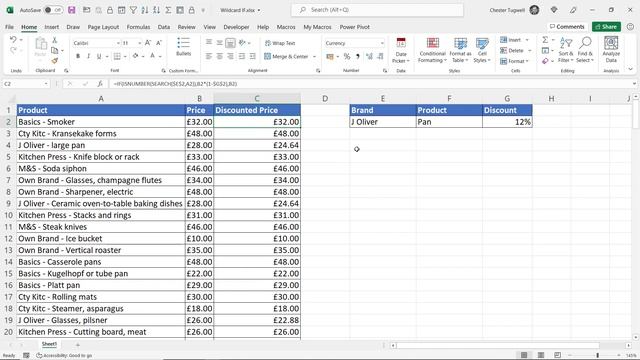Click the Filter funnel icon in Quick Access
Screen dimensions: 640x360
point(133,10)
